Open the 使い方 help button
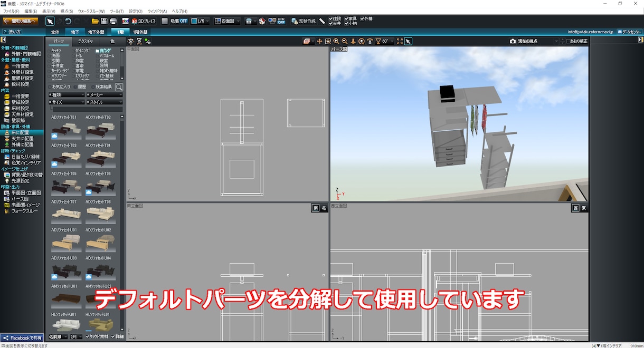Viewport: 644px width, 348px height. point(11,32)
